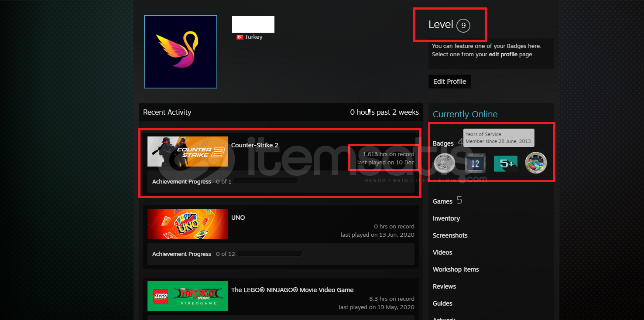This screenshot has height=320, width=644.
Task: Open the Badges 4 link
Action: click(x=448, y=143)
